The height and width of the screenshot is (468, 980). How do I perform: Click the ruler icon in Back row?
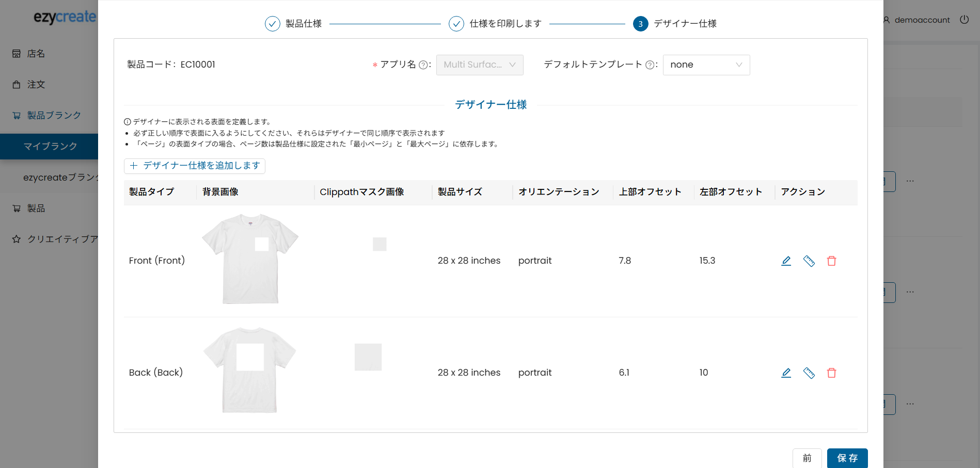[x=809, y=373]
